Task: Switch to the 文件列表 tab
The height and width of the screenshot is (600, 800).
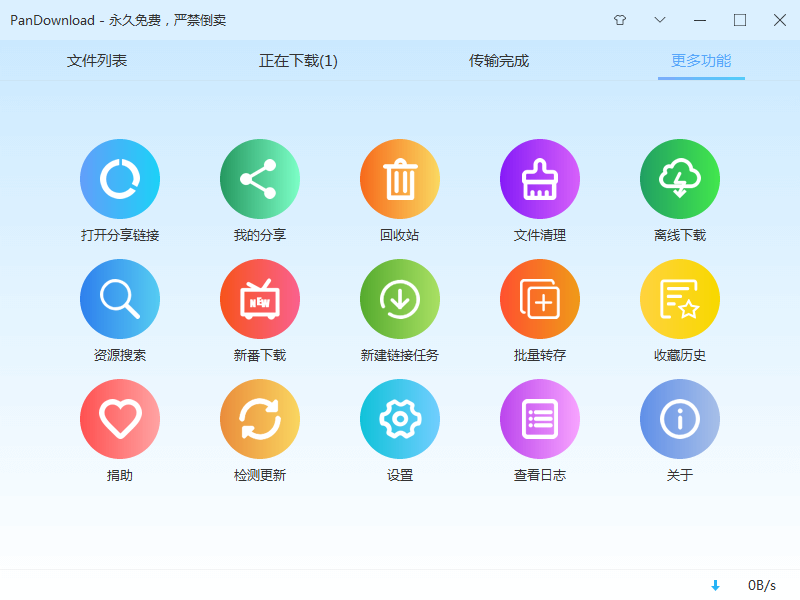Action: coord(97,61)
